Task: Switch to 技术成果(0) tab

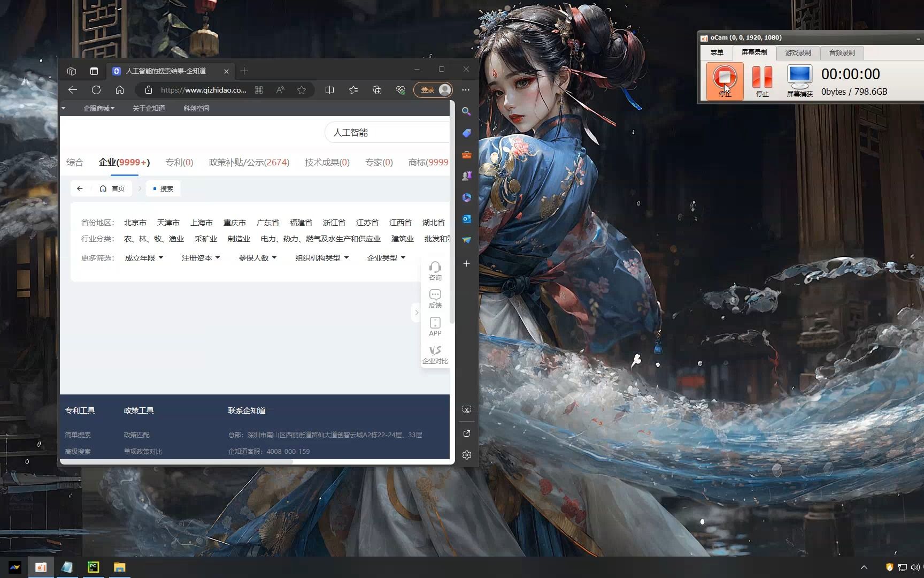Action: coord(327,162)
